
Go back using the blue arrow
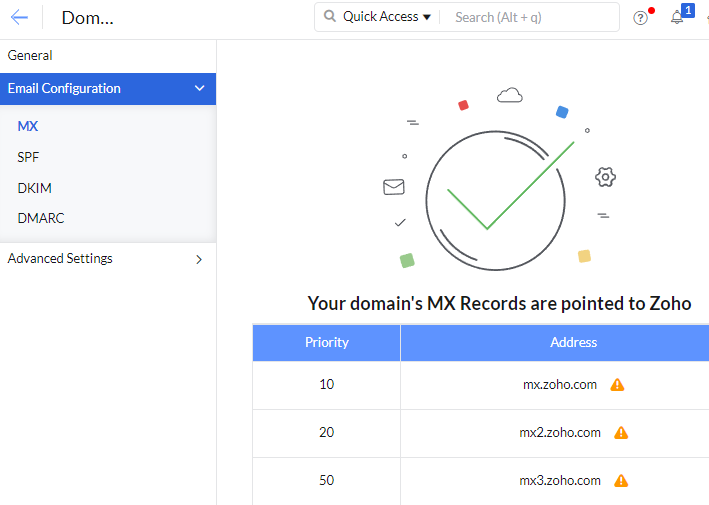pyautogui.click(x=19, y=18)
